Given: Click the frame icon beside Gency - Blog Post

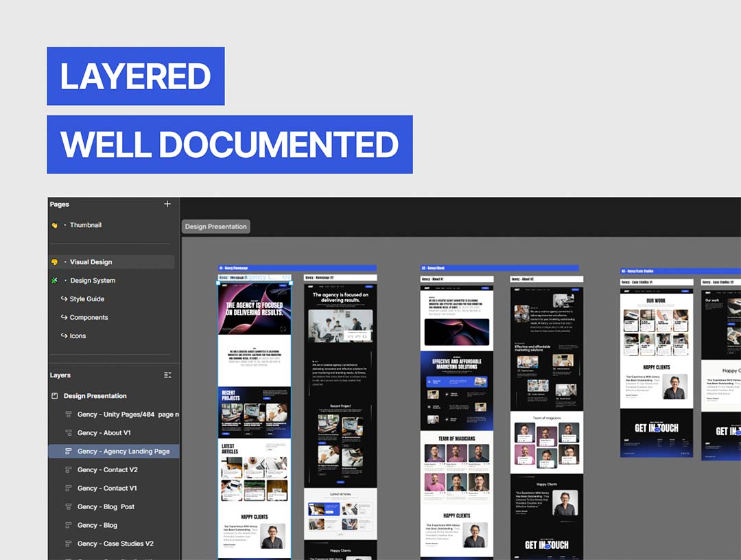Looking at the screenshot, I should pos(69,507).
